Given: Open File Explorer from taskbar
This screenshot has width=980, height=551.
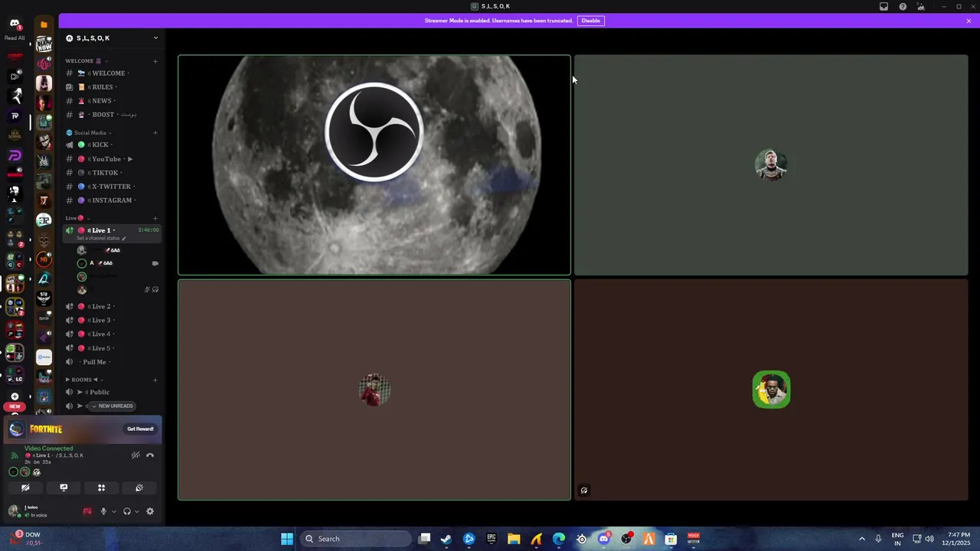Looking at the screenshot, I should pos(514,539).
